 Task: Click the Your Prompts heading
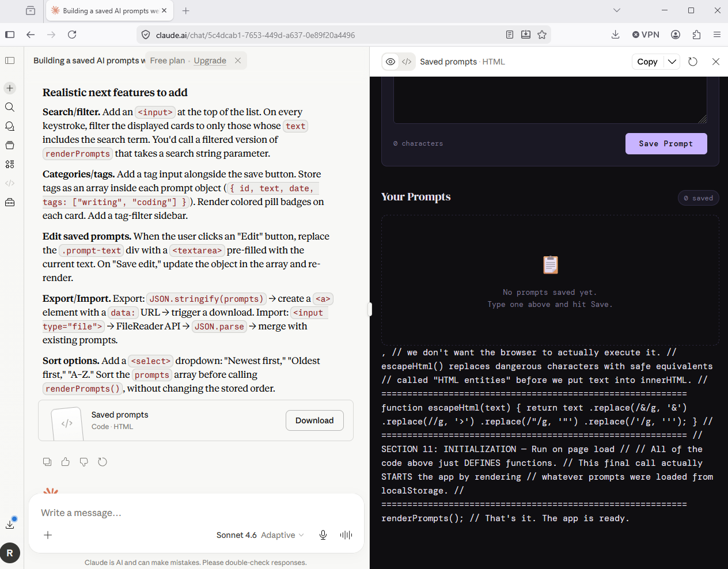click(416, 197)
